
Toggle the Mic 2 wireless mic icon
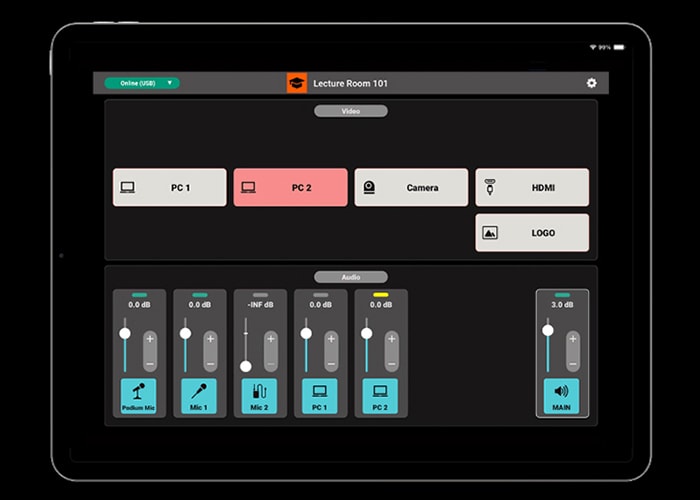pyautogui.click(x=260, y=395)
